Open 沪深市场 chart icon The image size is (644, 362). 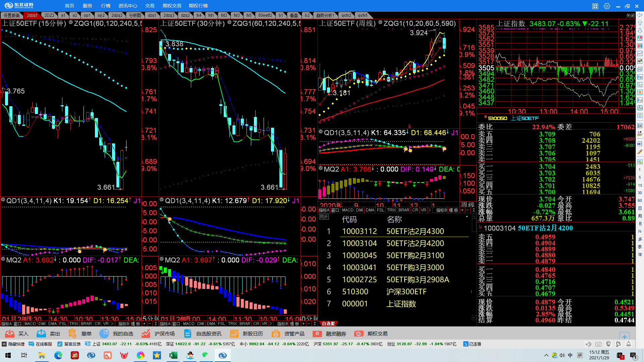146,334
